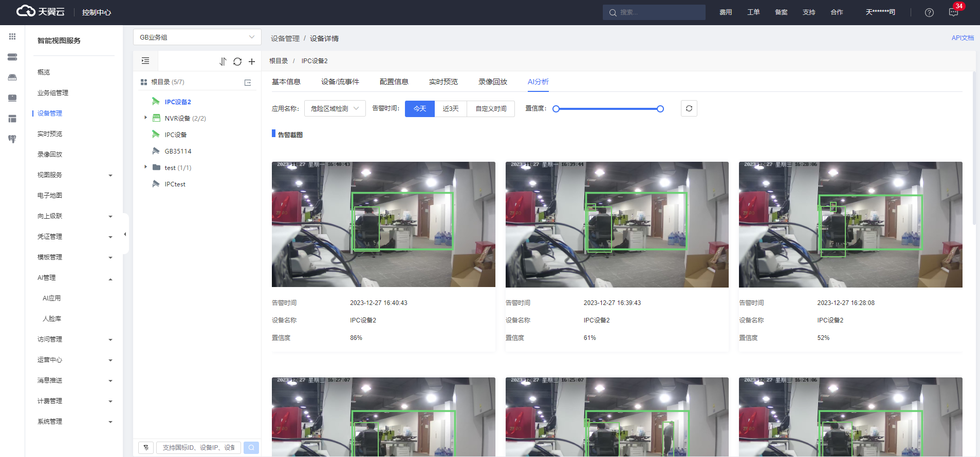Click the grid icon before 根目录 (5/7)
The height and width of the screenshot is (457, 980).
(x=144, y=82)
